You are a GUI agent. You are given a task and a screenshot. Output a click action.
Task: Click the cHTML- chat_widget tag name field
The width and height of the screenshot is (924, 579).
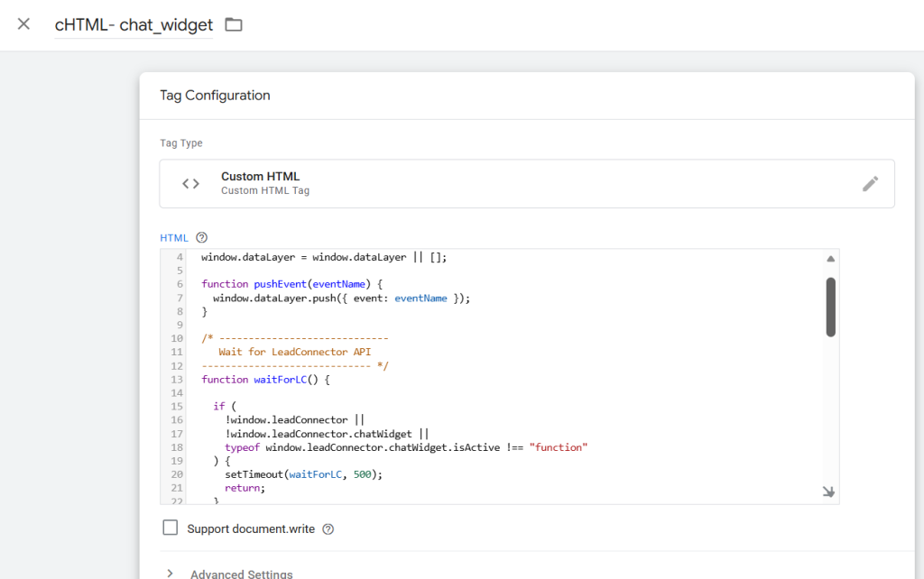134,24
